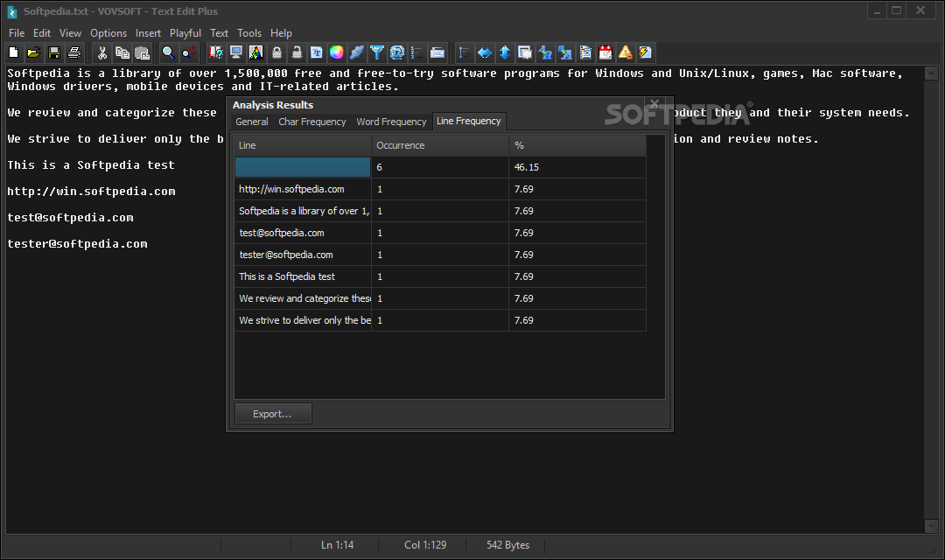Open the Tools menu
Screen dimensions: 945x560
(248, 33)
